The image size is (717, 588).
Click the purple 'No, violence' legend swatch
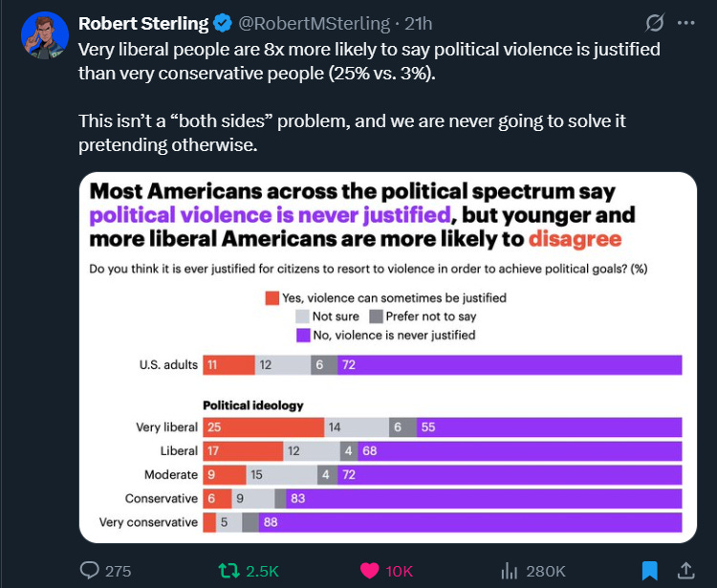click(303, 336)
